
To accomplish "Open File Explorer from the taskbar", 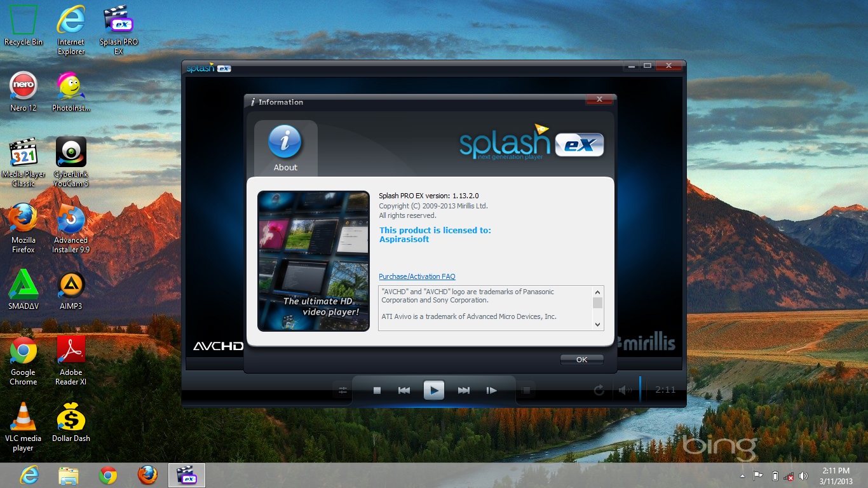I will pos(69,475).
